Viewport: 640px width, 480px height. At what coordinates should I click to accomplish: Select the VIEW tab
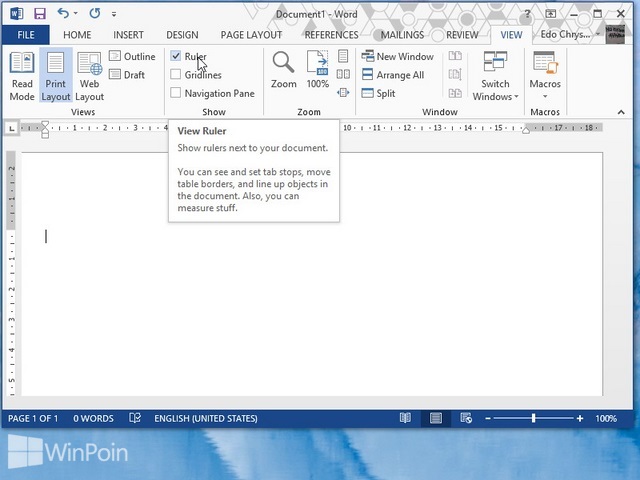click(x=511, y=35)
